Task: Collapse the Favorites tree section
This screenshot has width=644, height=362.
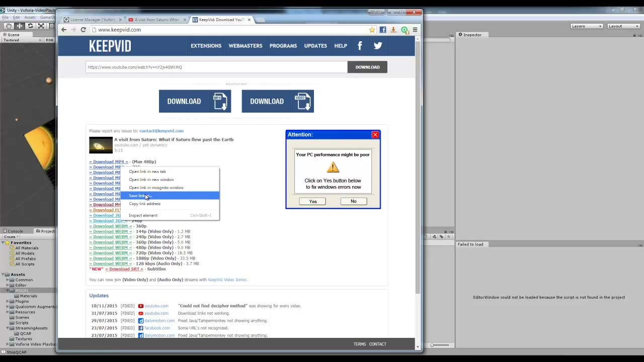Action: (4, 243)
